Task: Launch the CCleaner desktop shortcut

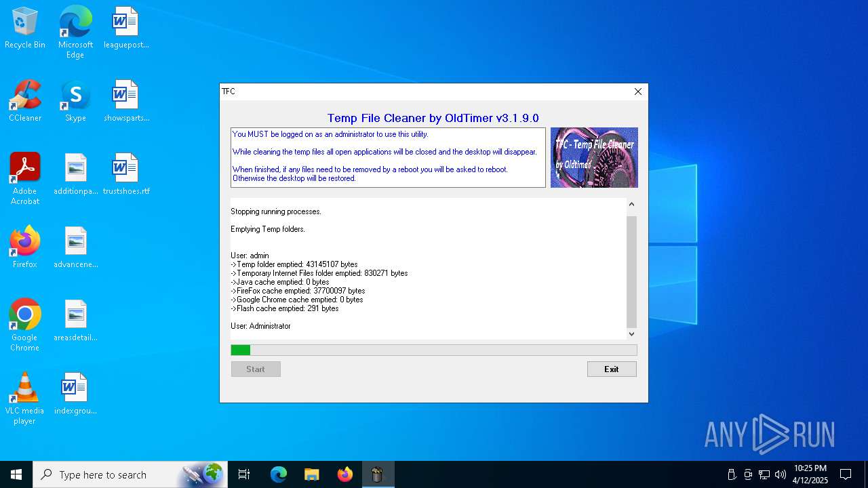Action: click(25, 101)
